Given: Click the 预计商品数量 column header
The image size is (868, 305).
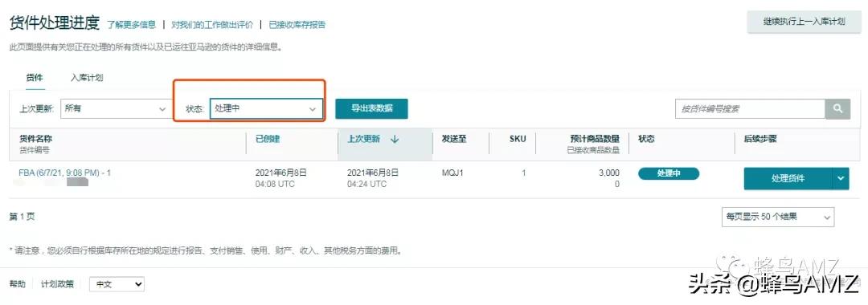Looking at the screenshot, I should click(595, 139).
